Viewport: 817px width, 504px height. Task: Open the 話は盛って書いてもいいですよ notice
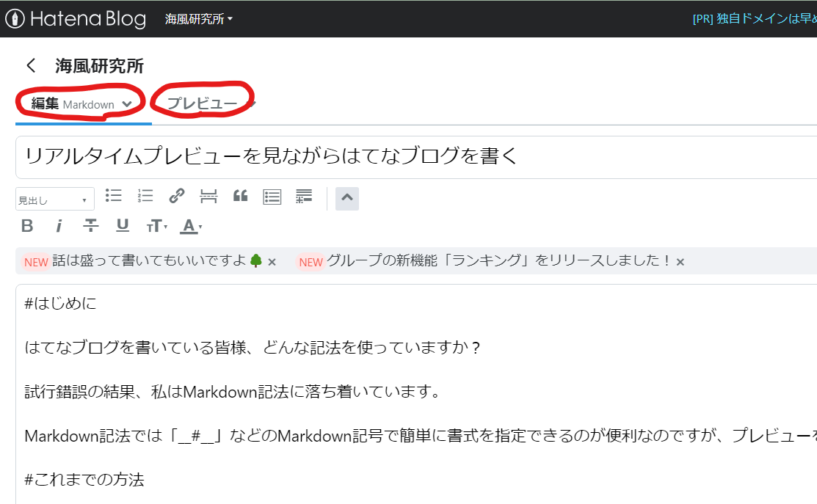pyautogui.click(x=149, y=260)
